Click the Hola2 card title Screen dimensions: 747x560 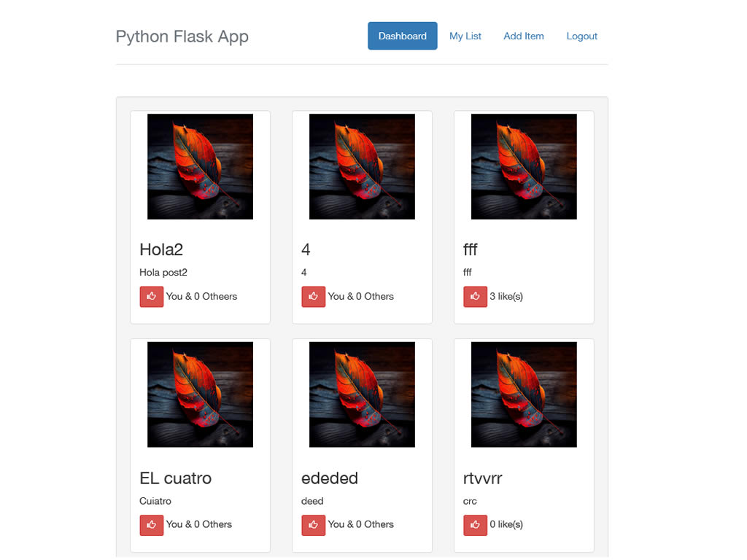point(161,250)
